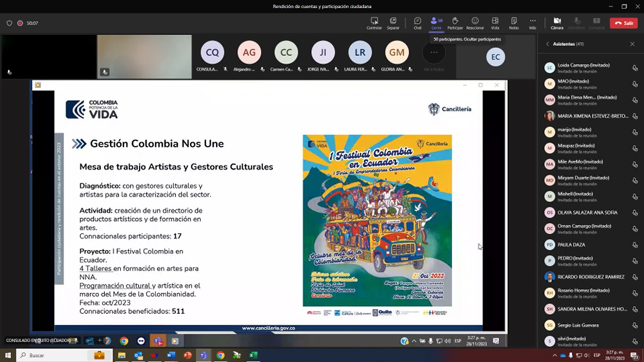Select manjo (Invitado) attendee
Image resolution: width=644 pixels, height=362 pixels.
click(591, 132)
